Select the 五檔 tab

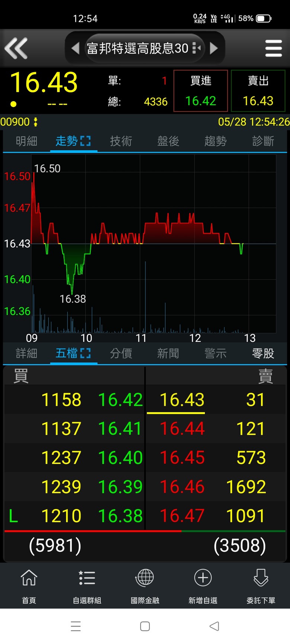coord(67,353)
